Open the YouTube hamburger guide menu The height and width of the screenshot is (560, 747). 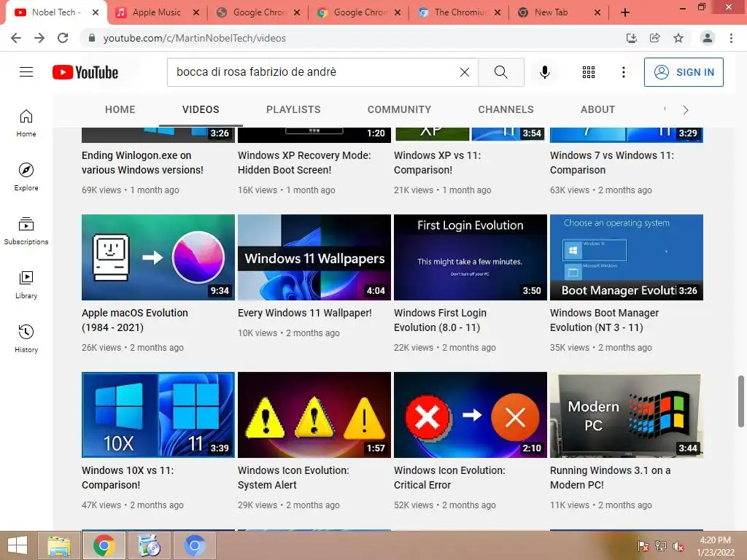[x=26, y=72]
